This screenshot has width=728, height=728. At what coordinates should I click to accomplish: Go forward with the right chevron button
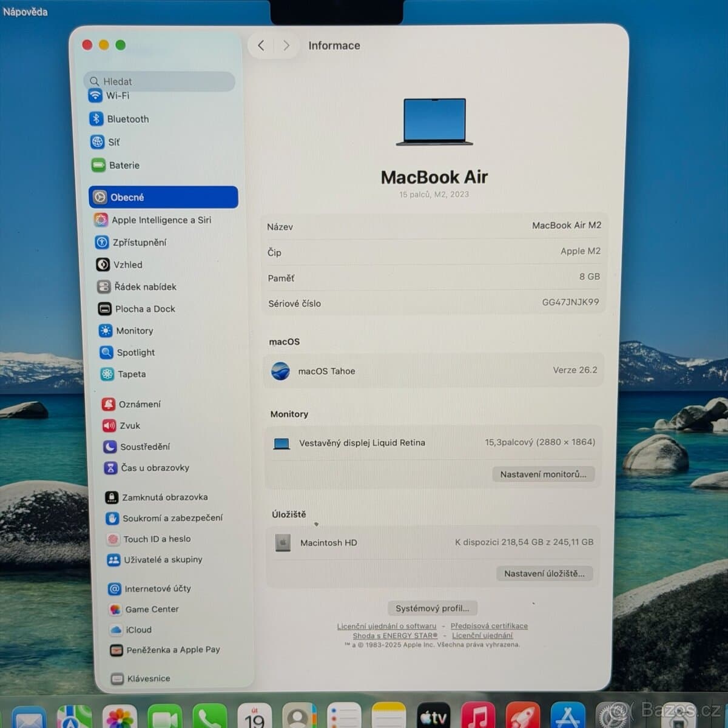[286, 45]
